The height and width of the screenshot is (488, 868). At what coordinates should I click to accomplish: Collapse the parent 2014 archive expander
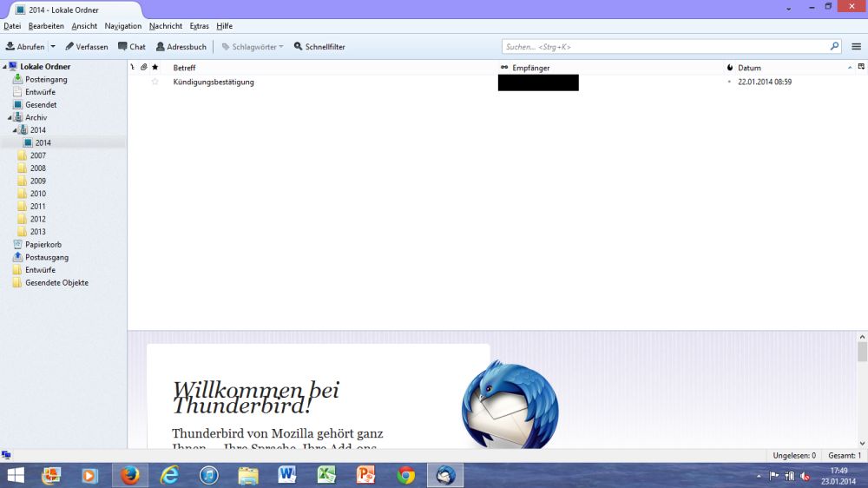pos(15,130)
